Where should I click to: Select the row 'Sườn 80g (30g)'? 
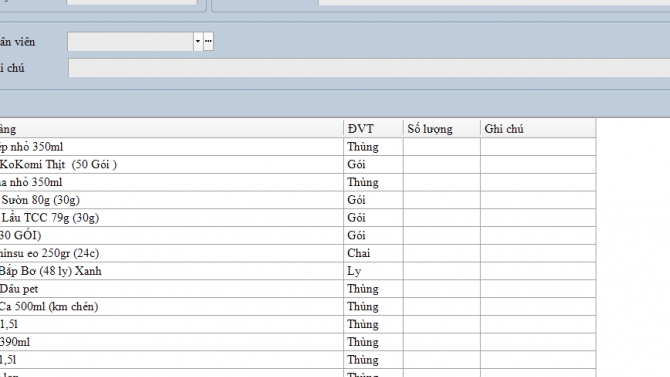click(298, 200)
